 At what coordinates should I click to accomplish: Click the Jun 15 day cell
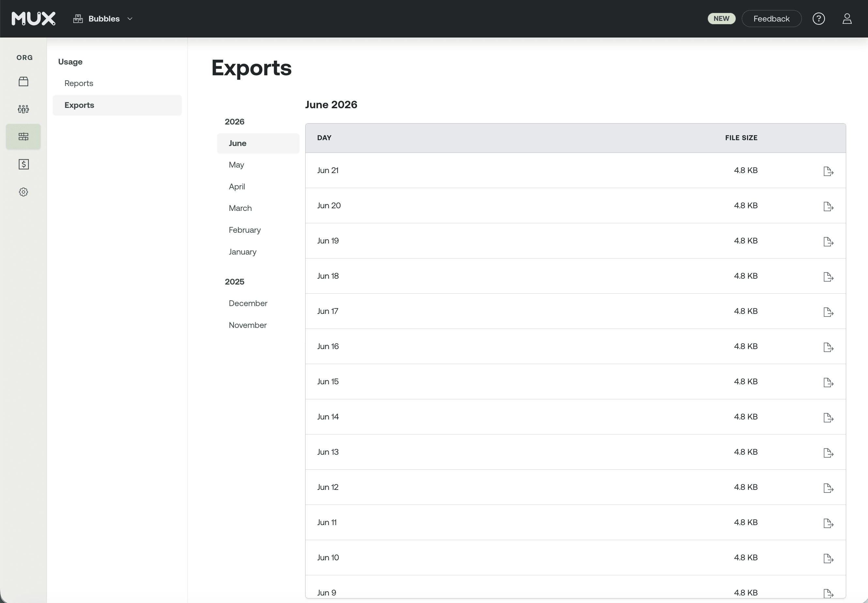[x=328, y=382]
